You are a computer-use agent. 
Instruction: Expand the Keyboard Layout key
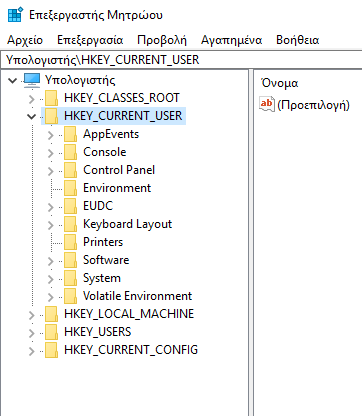51,225
